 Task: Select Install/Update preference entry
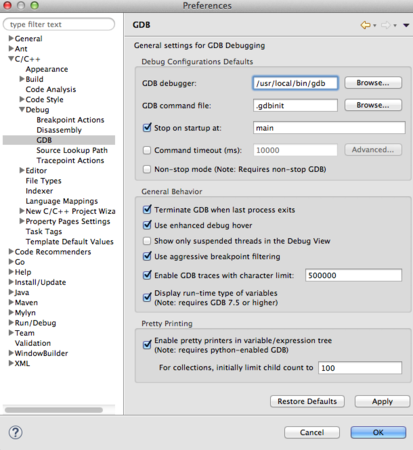(x=40, y=282)
